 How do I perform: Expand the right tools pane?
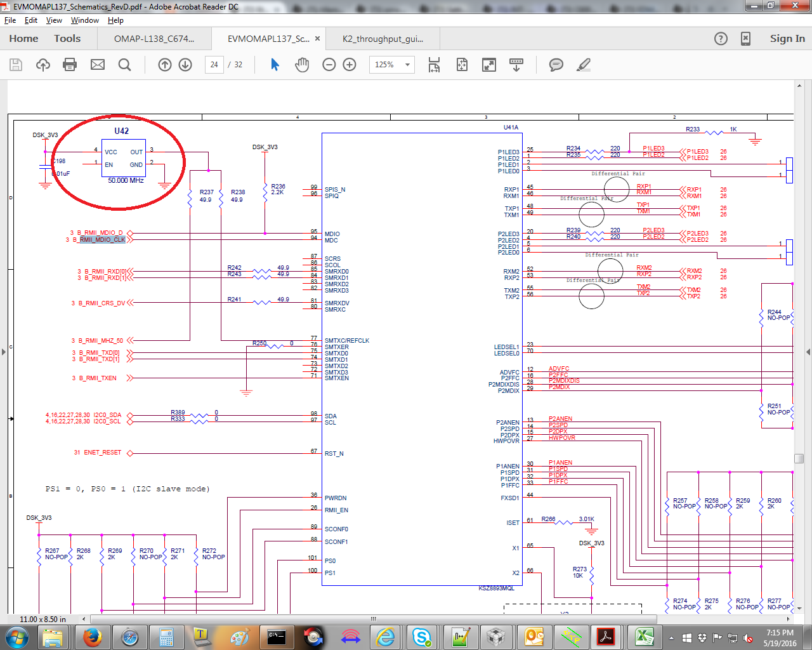808,351
